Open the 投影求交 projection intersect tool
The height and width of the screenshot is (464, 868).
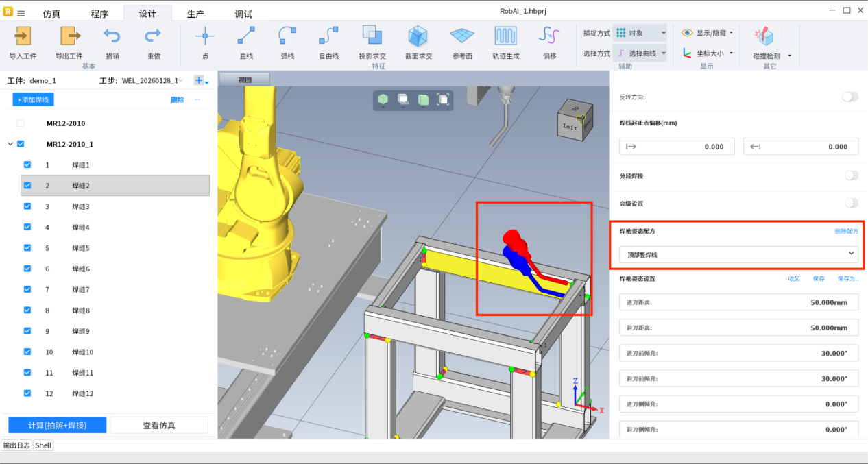click(372, 36)
